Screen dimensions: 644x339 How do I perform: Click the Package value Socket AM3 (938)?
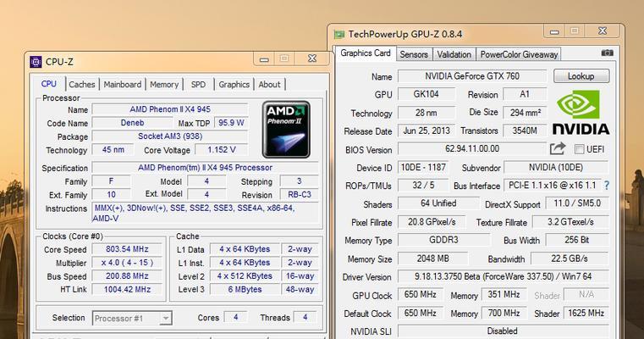170,136
